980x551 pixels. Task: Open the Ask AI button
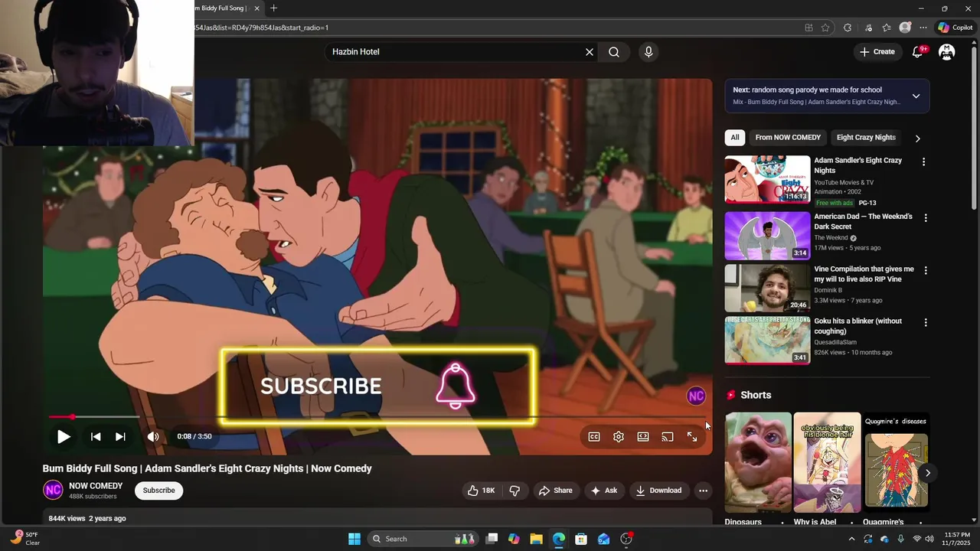(x=603, y=491)
